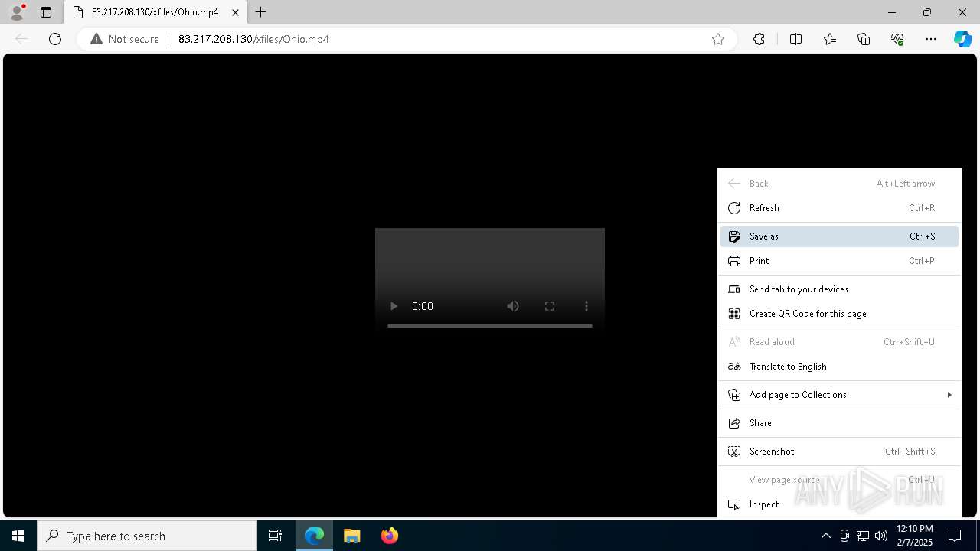Choose Save as from context menu
980x551 pixels.
coord(839,236)
